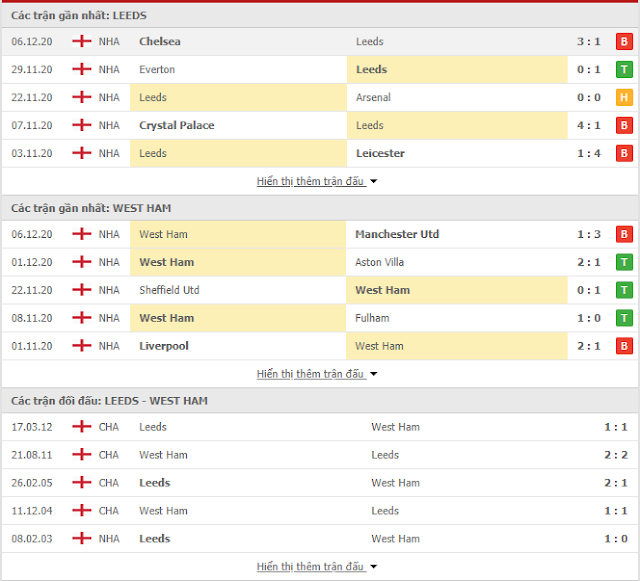Image resolution: width=640 pixels, height=581 pixels.
Task: Select Sheffield Utd team name
Action: point(169,290)
